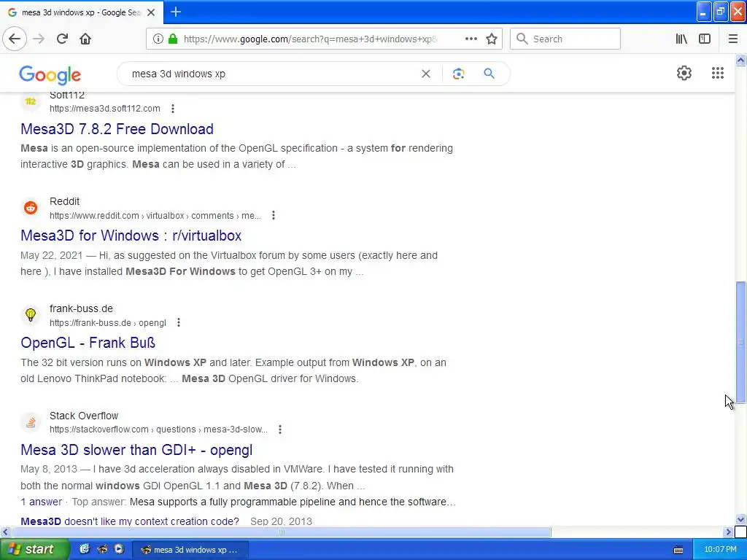Screen dimensions: 747x560
Task: Click the vertical scrollbar thumb
Action: [740, 342]
